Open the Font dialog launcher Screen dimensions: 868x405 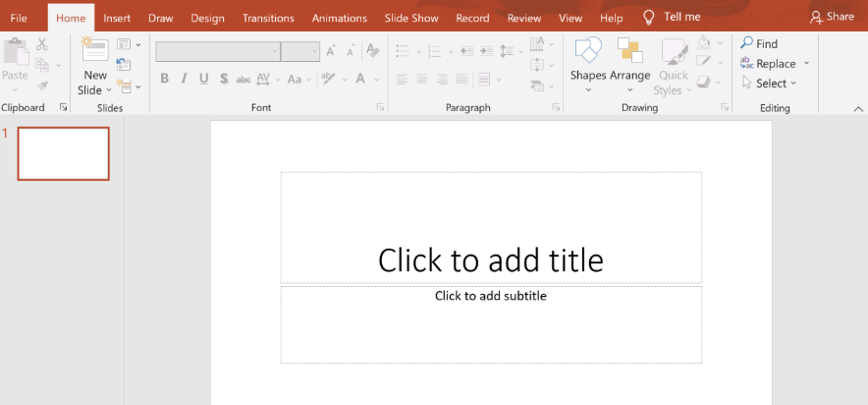click(x=380, y=107)
